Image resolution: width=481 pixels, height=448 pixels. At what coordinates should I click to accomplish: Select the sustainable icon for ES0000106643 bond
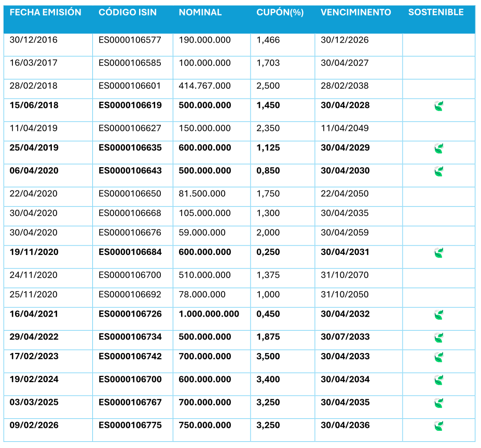tap(438, 171)
